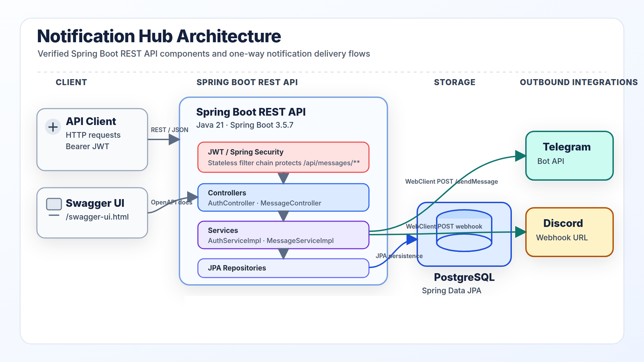Click the OUTBOUND INTEGRATIONS column header

point(579,82)
